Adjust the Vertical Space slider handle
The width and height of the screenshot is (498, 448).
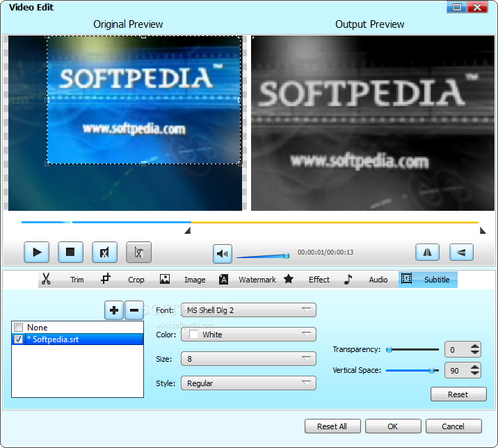tap(432, 371)
